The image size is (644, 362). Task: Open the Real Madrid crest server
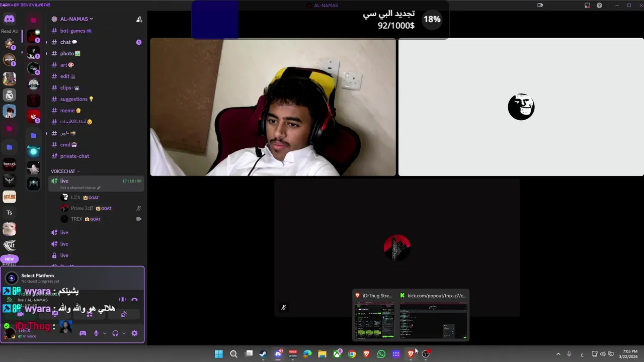[x=9, y=95]
